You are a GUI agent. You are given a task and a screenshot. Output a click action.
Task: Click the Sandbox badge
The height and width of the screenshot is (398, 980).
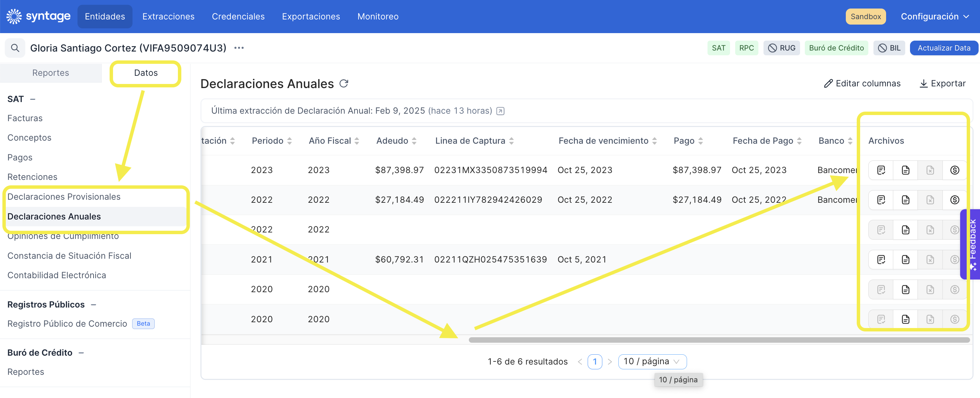866,16
